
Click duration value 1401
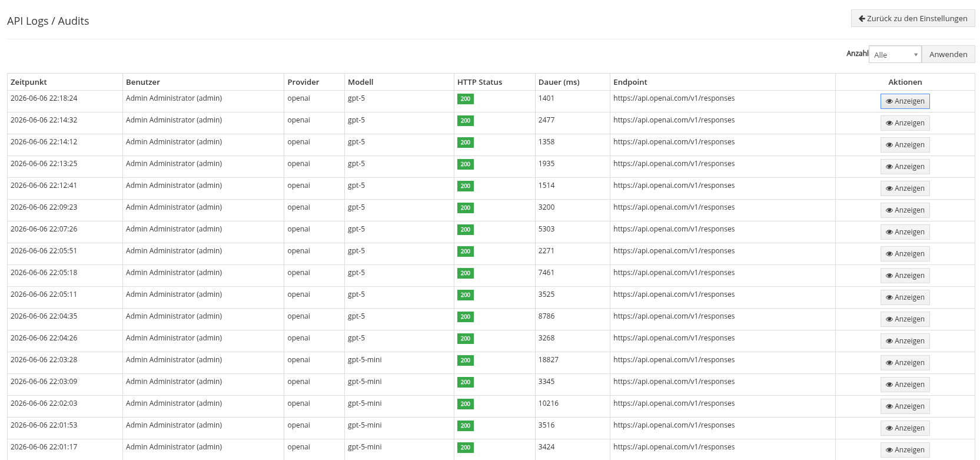[547, 98]
